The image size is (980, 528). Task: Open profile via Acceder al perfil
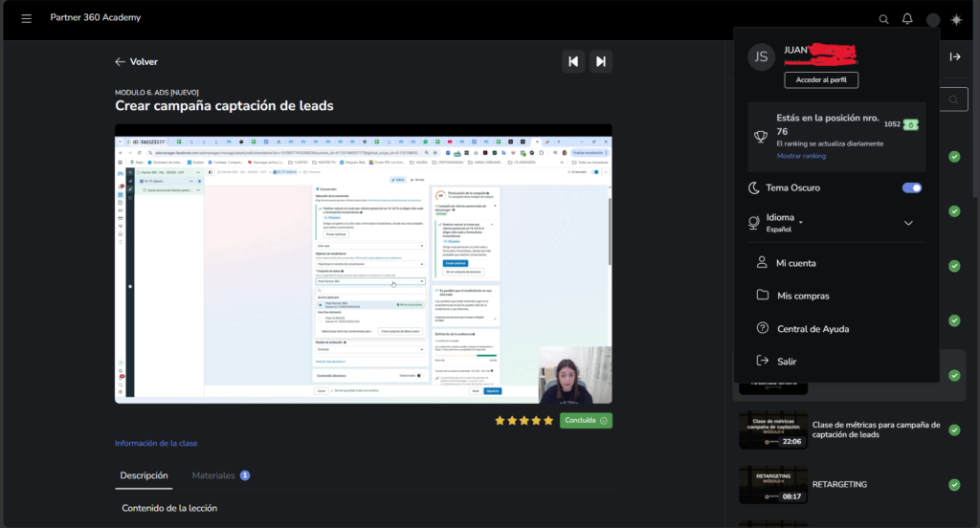click(x=821, y=80)
